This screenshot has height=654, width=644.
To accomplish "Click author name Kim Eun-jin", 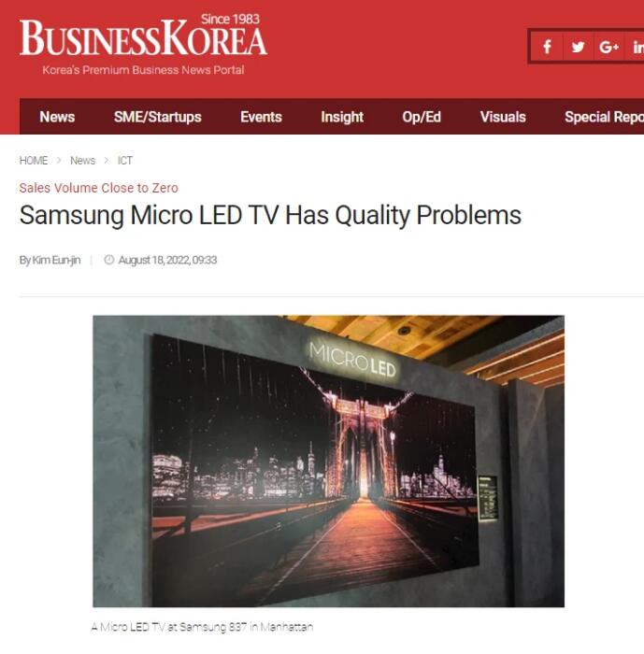I will click(x=56, y=260).
